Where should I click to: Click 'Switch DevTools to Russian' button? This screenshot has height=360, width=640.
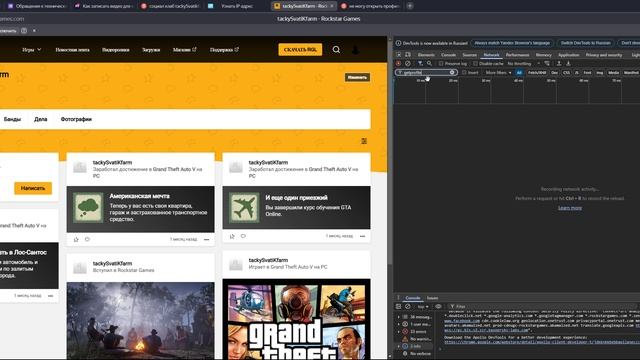click(x=585, y=43)
